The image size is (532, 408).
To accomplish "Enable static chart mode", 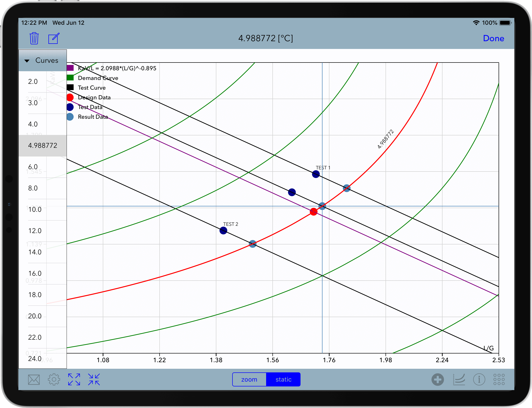I will point(283,379).
